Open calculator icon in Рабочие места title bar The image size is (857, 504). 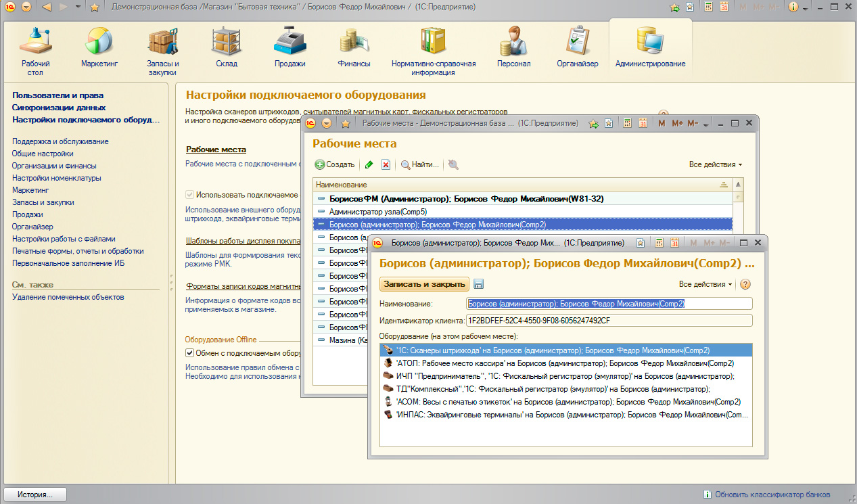pos(627,124)
